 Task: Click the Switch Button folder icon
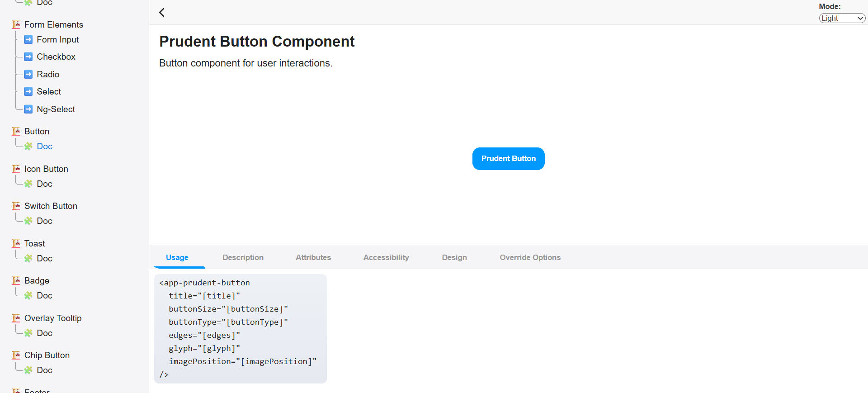click(x=16, y=206)
